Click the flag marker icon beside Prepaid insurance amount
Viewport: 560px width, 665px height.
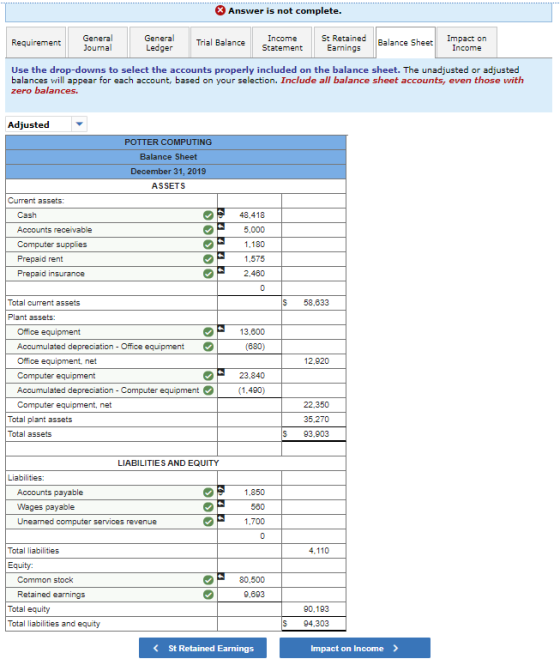coord(221,270)
